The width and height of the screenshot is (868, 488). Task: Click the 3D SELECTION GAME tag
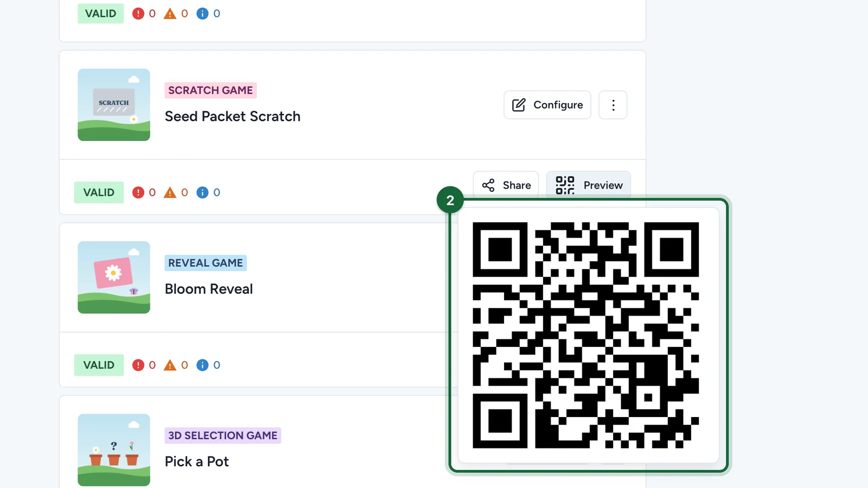coord(223,435)
